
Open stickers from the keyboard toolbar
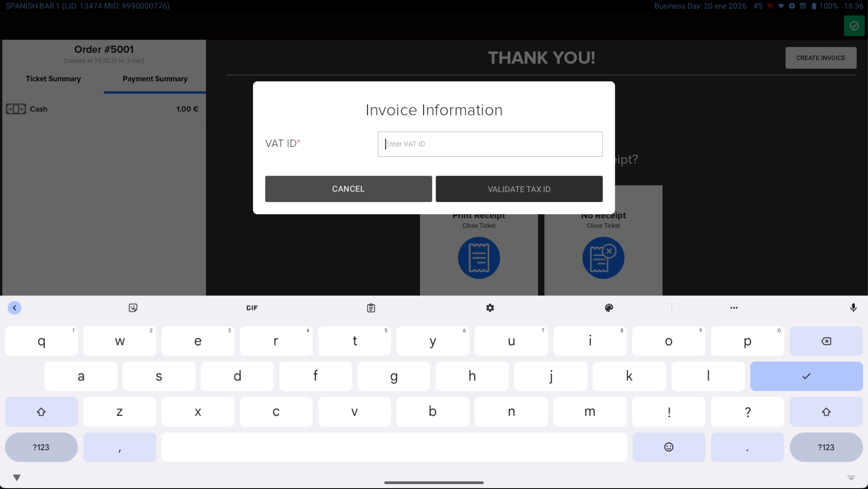133,307
